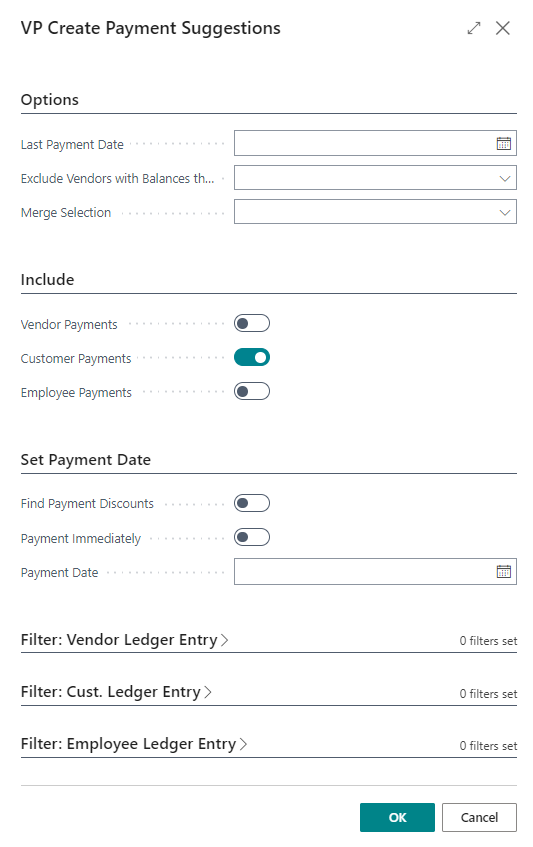The height and width of the screenshot is (847, 533).
Task: Click the Merge Selection label
Action: (66, 213)
